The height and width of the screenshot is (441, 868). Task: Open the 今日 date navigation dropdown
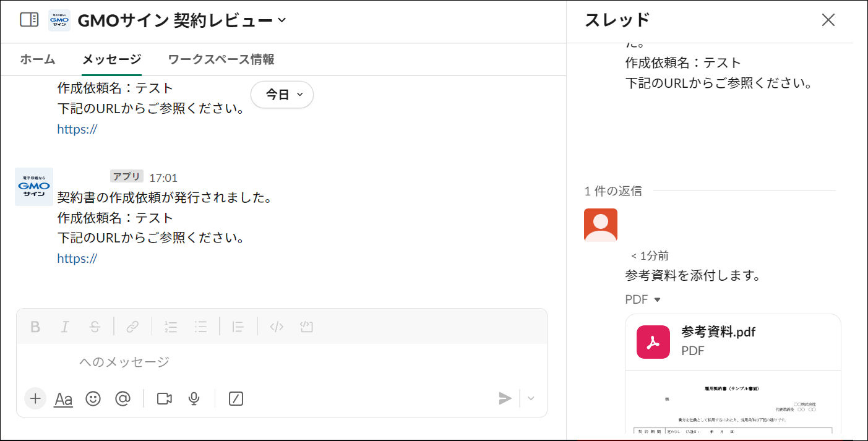click(x=281, y=94)
